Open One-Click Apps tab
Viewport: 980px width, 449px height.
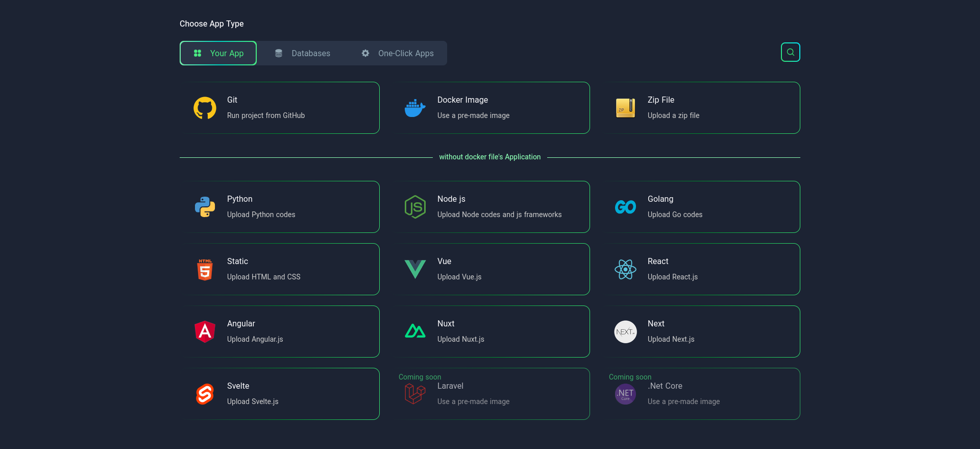pos(398,53)
